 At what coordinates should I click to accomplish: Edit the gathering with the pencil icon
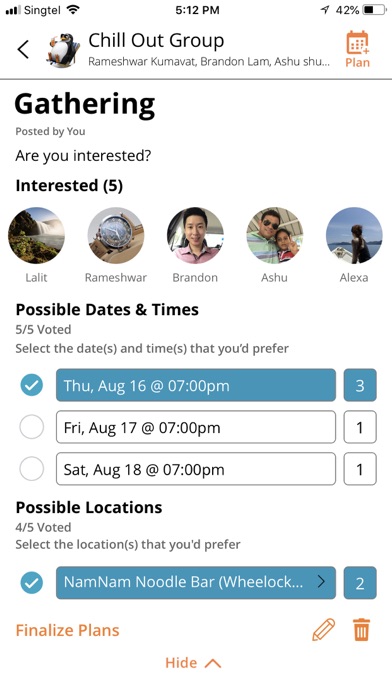[x=324, y=630]
